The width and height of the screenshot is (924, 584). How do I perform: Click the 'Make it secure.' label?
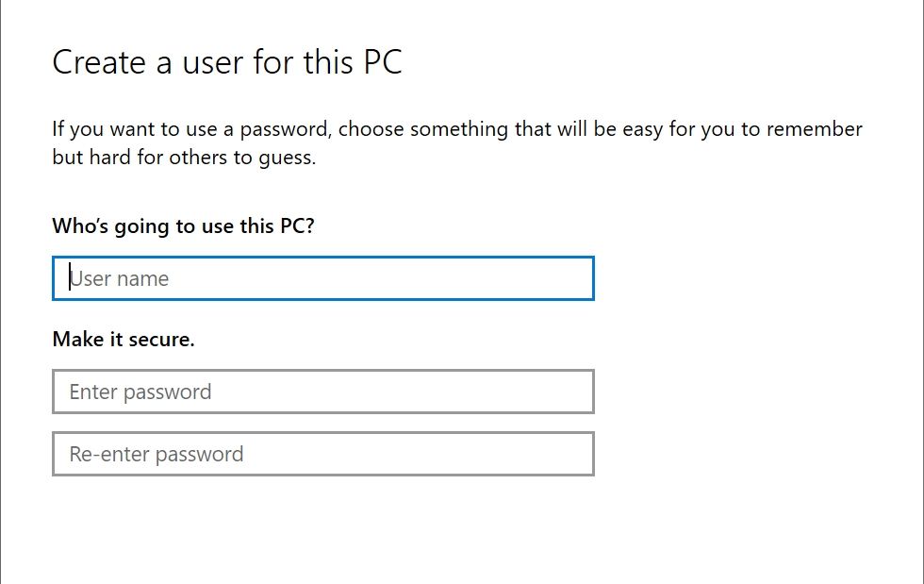[x=124, y=340]
